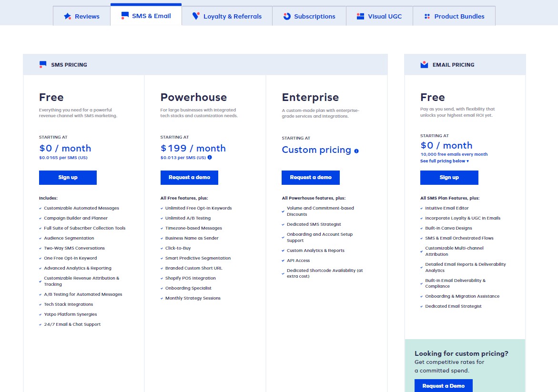Screen dimensions: 558x392
Task: Click 24/7 Email & Chat Support feature
Action: 72,324
